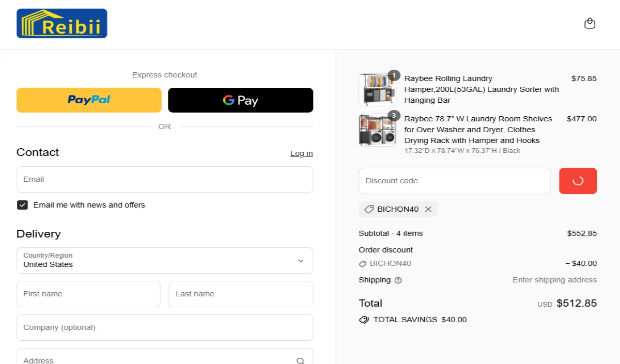Remove the BICHON40 discount code tag
The width and height of the screenshot is (620, 364).
428,209
